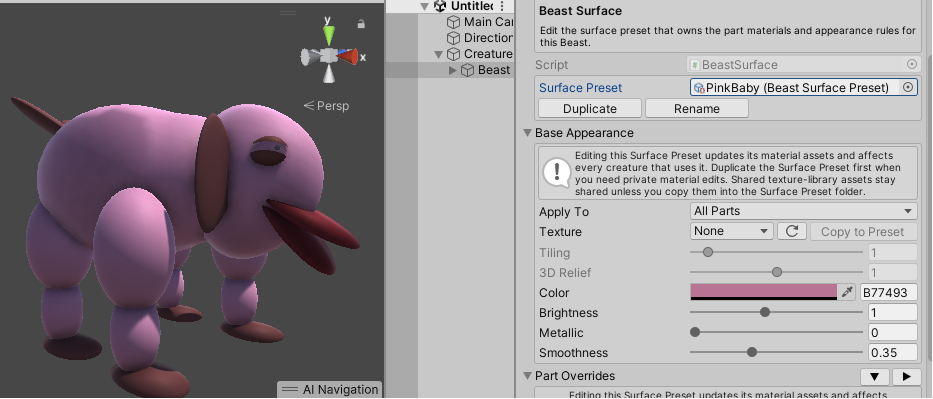
Task: Click the refresh texture list icon button
Action: coord(791,231)
